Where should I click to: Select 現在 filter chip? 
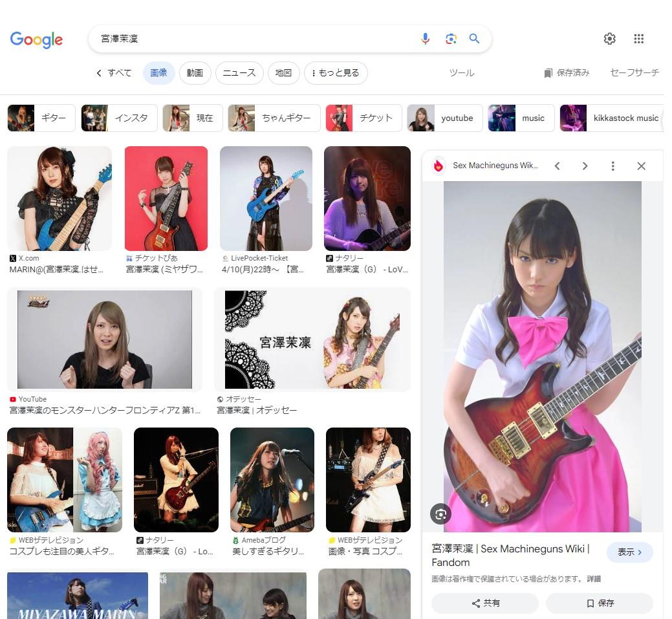(193, 118)
